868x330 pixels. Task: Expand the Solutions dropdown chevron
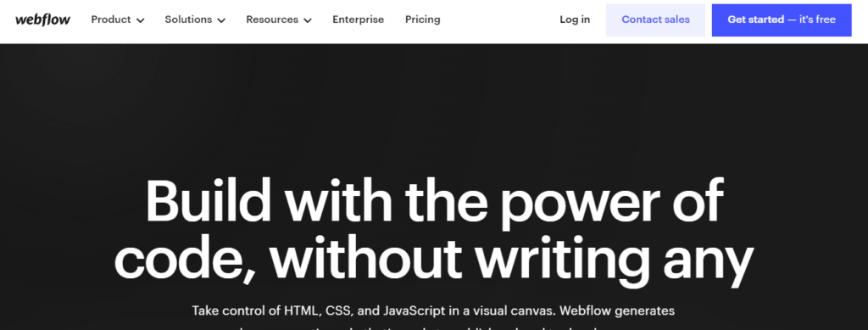221,20
